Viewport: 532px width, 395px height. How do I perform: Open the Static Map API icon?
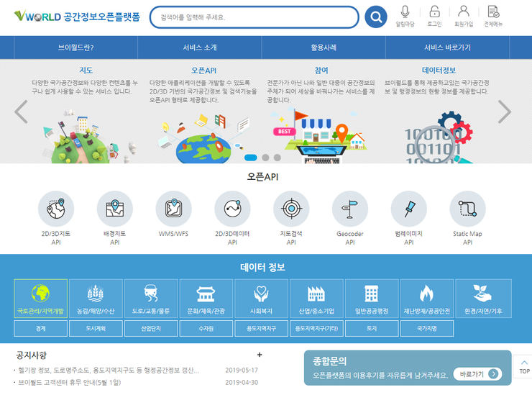click(x=467, y=209)
